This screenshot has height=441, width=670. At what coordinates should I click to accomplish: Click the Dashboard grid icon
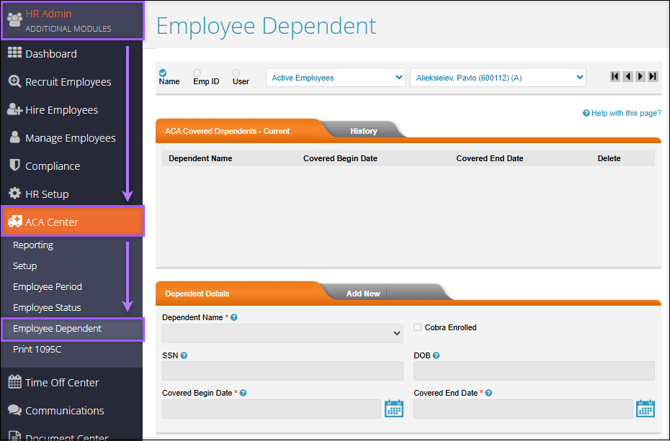pos(15,53)
